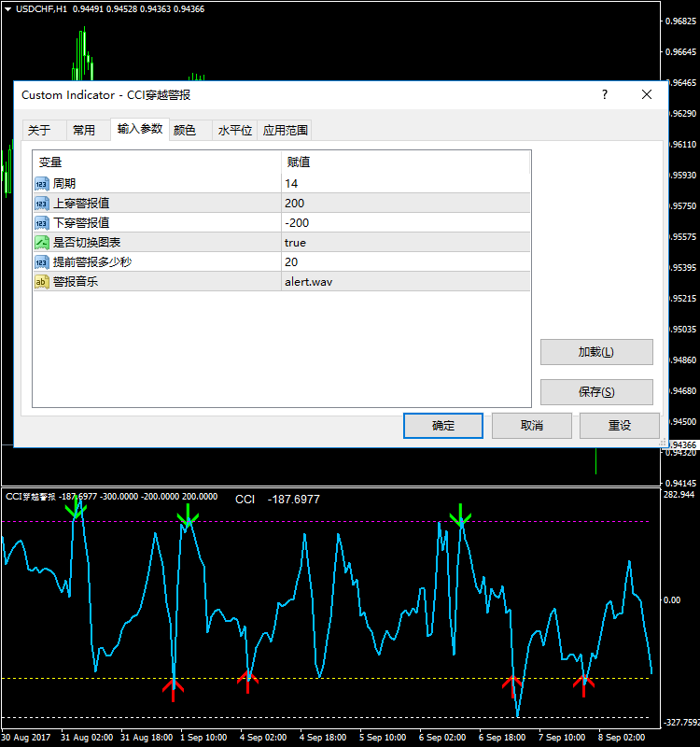
Task: Select the 下穿警报值 variable label
Action: pyautogui.click(x=81, y=223)
